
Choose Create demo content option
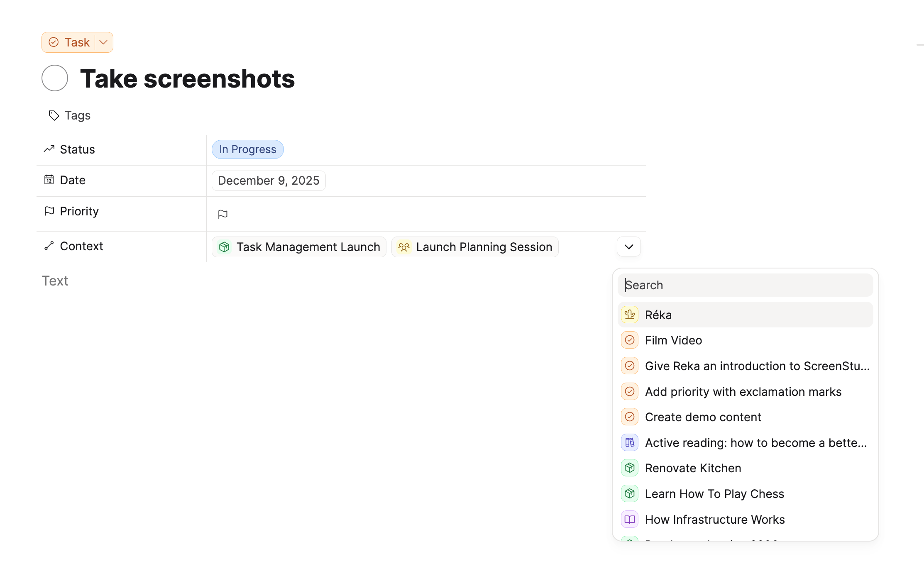click(x=703, y=417)
